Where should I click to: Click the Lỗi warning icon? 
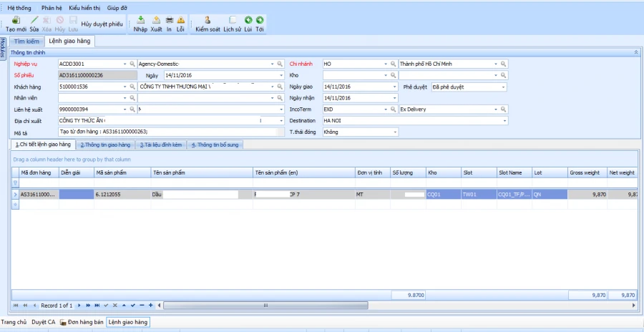181,20
